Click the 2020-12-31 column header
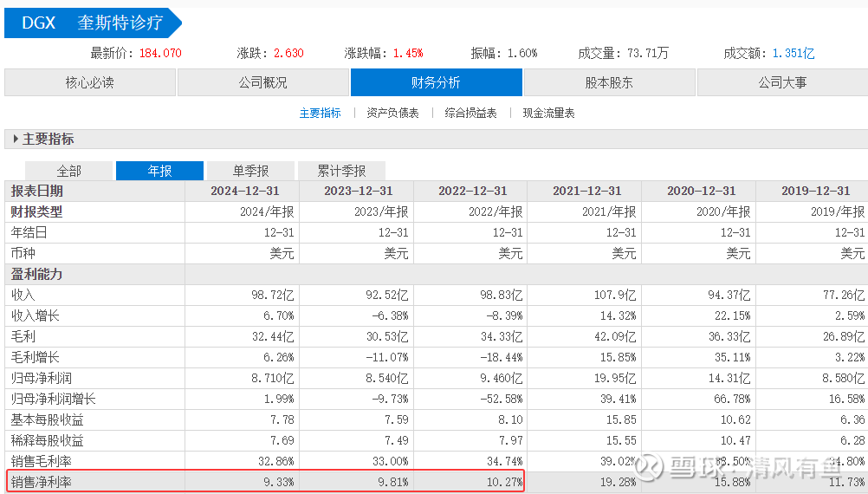 point(702,191)
